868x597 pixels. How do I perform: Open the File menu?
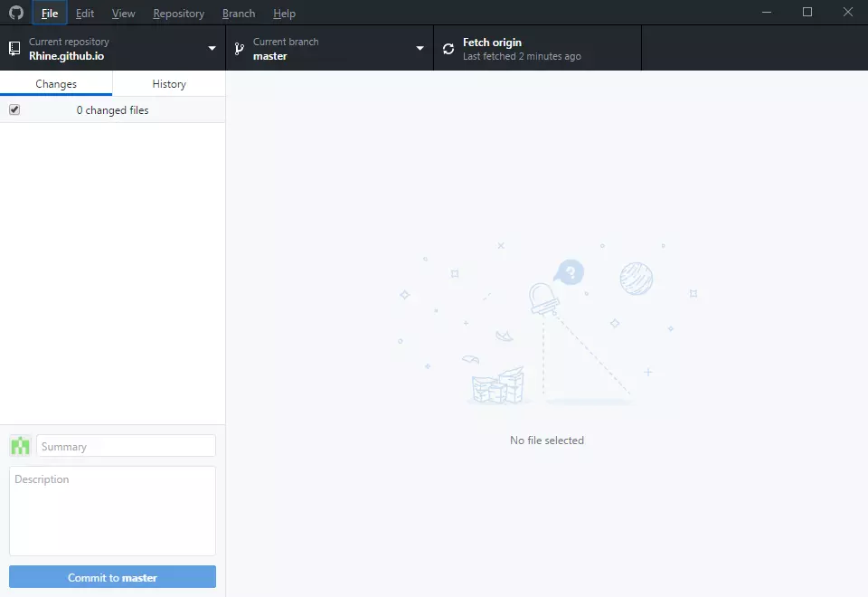tap(50, 14)
